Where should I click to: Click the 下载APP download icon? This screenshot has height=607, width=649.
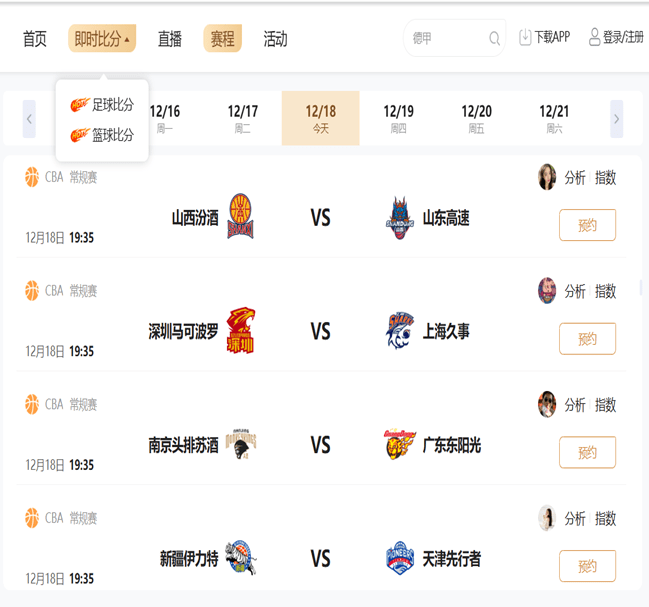pos(525,38)
